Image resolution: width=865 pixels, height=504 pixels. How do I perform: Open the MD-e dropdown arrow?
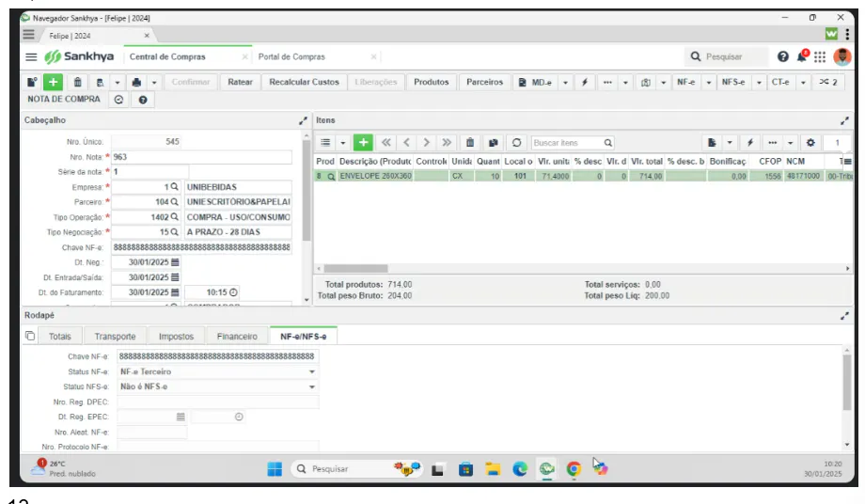tap(565, 82)
